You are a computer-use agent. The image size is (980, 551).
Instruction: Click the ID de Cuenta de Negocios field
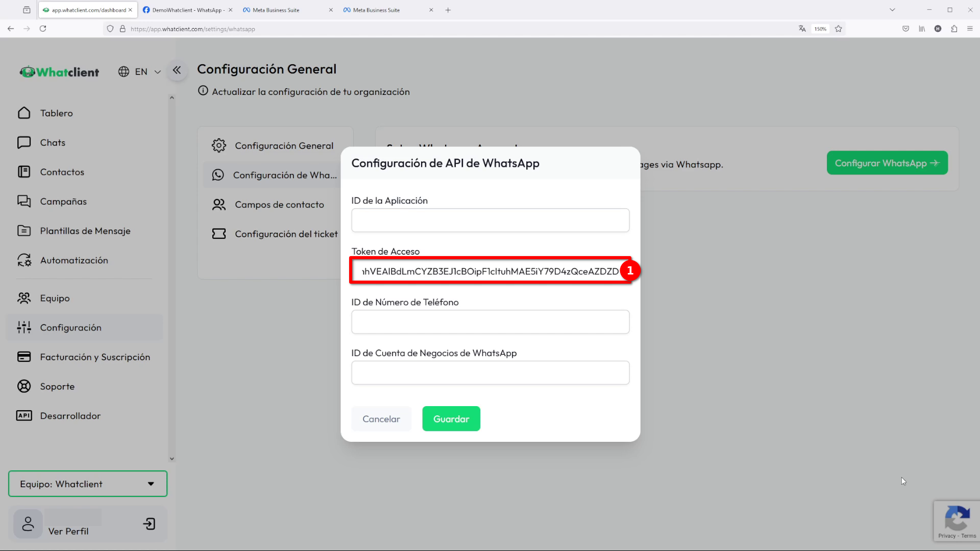click(x=490, y=372)
